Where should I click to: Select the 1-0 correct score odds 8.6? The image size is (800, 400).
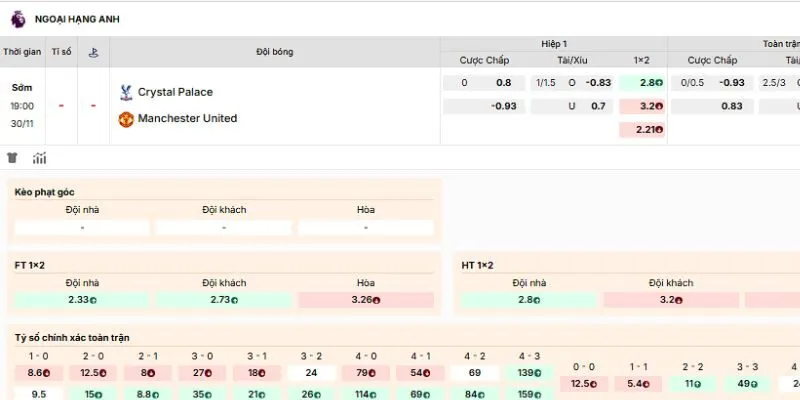[x=39, y=373]
